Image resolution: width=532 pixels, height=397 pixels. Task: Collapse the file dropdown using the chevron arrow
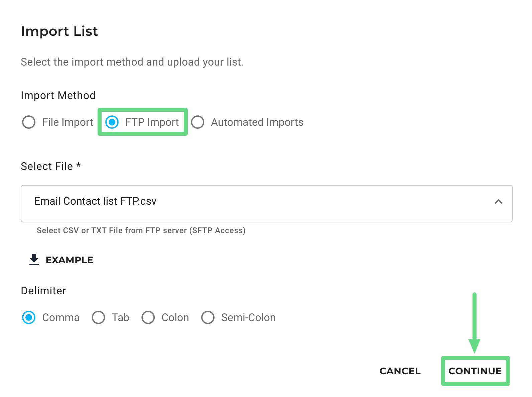498,202
